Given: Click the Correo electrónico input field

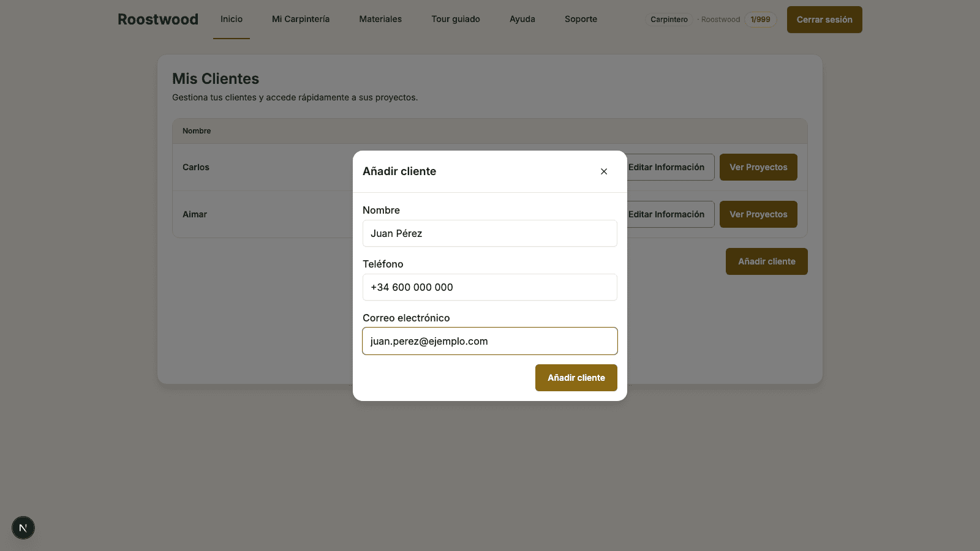Looking at the screenshot, I should (x=490, y=341).
